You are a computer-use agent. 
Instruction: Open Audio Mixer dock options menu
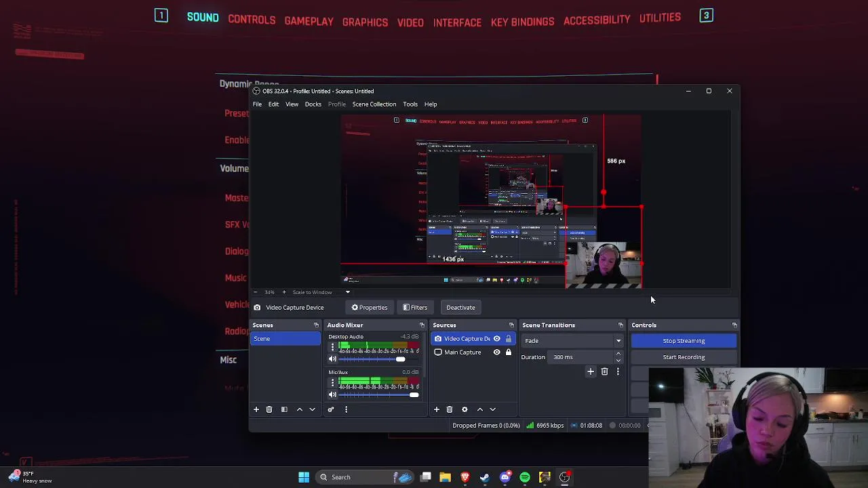(346, 409)
